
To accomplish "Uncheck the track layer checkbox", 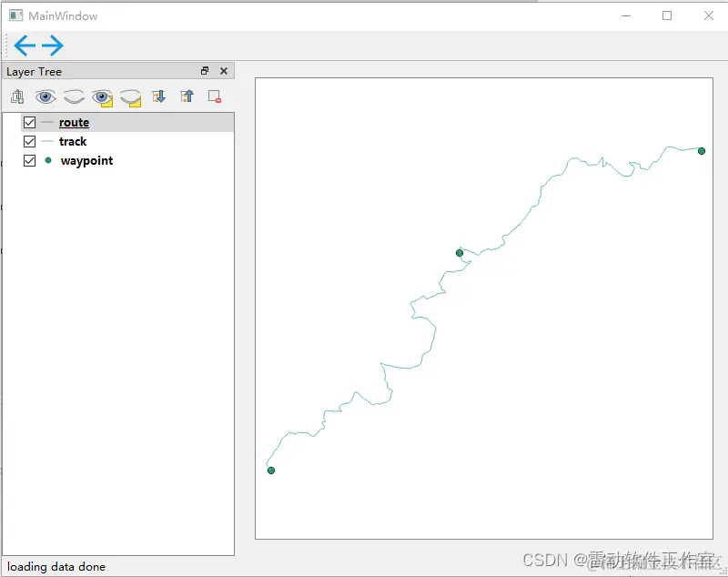I will [29, 141].
